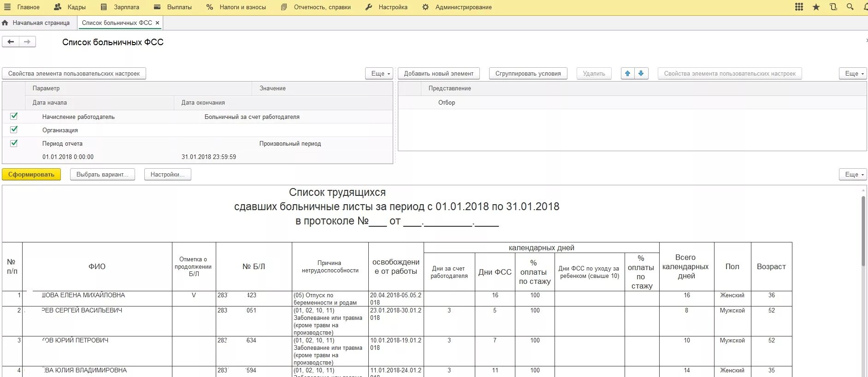Screen dimensions: 868x377
Task: Click the ФИО report column header
Action: click(x=97, y=266)
